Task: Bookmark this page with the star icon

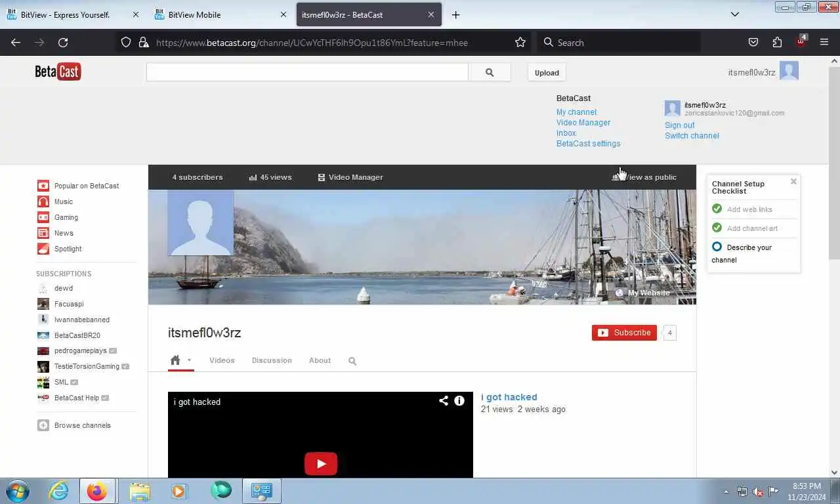Action: [520, 43]
